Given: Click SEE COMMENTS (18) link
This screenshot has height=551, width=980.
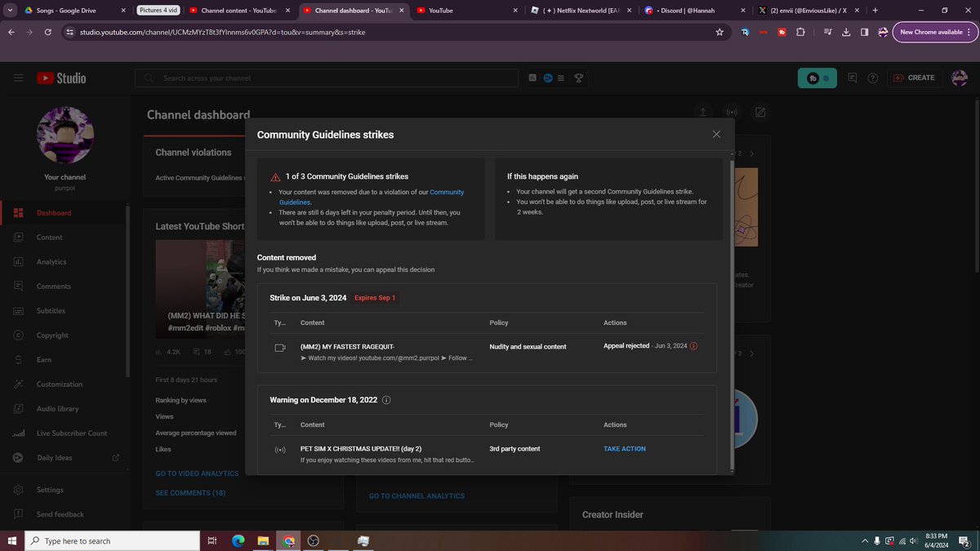Looking at the screenshot, I should pos(190,493).
